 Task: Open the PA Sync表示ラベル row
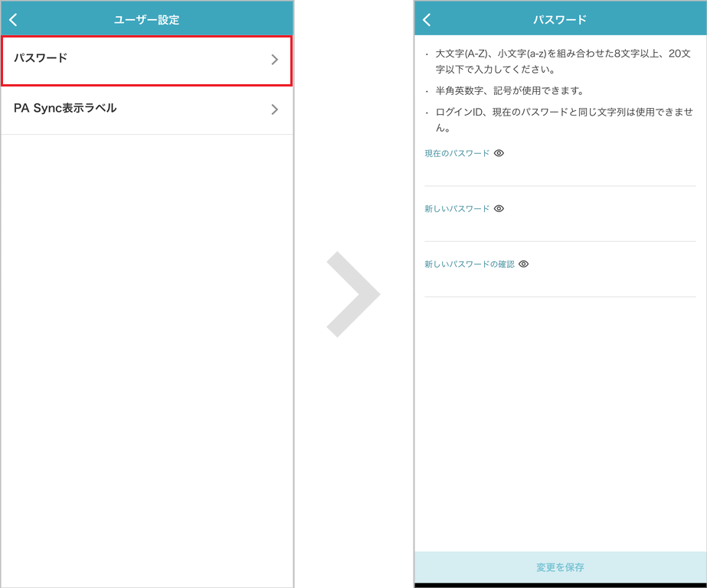point(147,109)
